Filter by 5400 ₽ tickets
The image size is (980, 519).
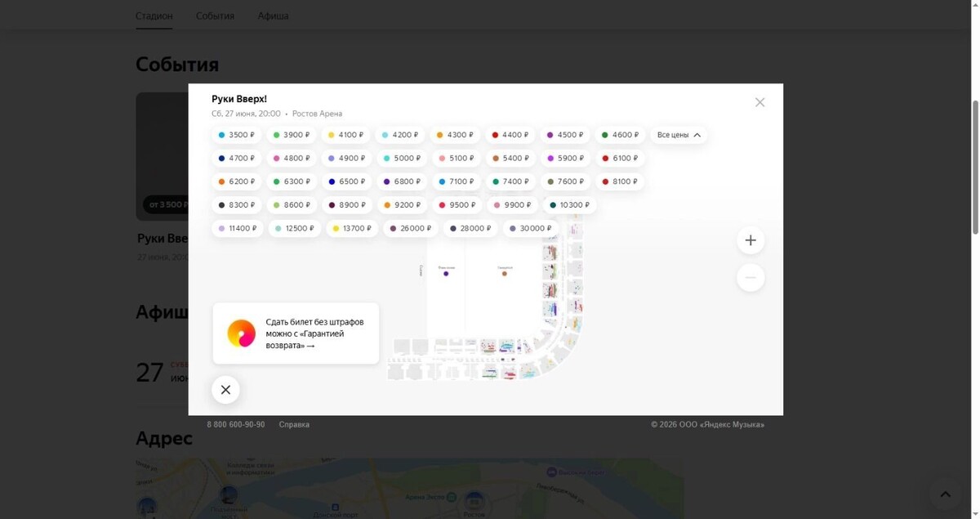tap(510, 158)
